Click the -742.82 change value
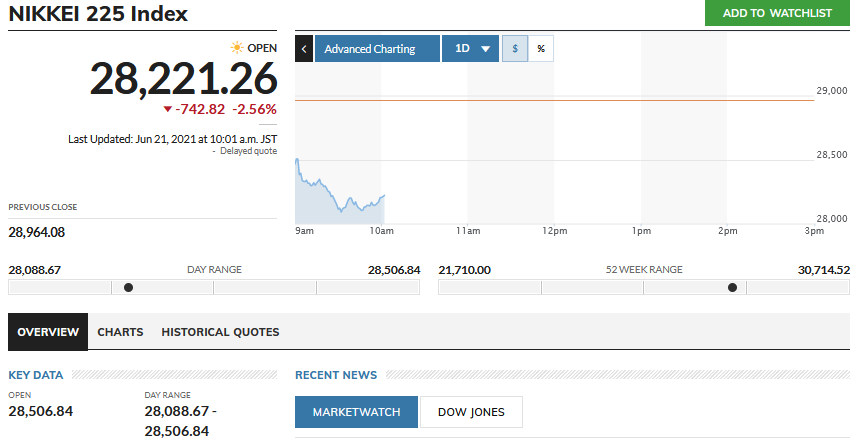This screenshot has height=438, width=856. [x=200, y=109]
